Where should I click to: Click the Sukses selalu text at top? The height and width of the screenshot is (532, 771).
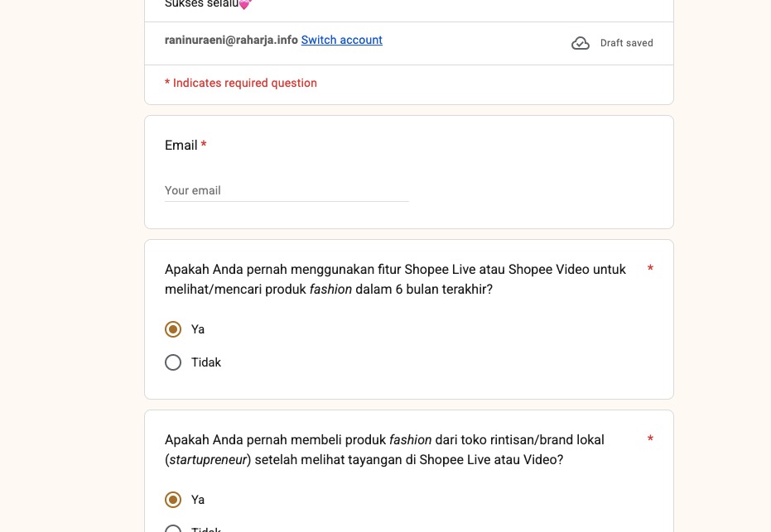tap(201, 4)
